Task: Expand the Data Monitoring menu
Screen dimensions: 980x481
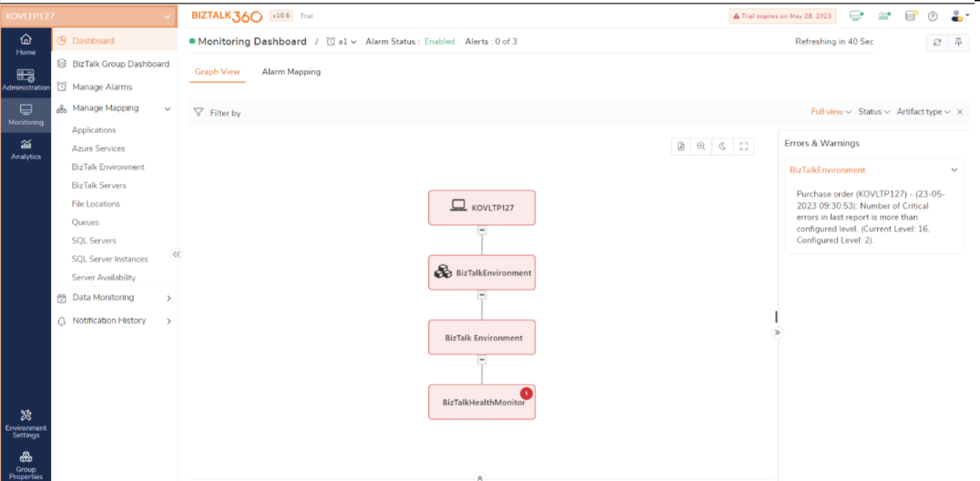Action: (x=114, y=298)
